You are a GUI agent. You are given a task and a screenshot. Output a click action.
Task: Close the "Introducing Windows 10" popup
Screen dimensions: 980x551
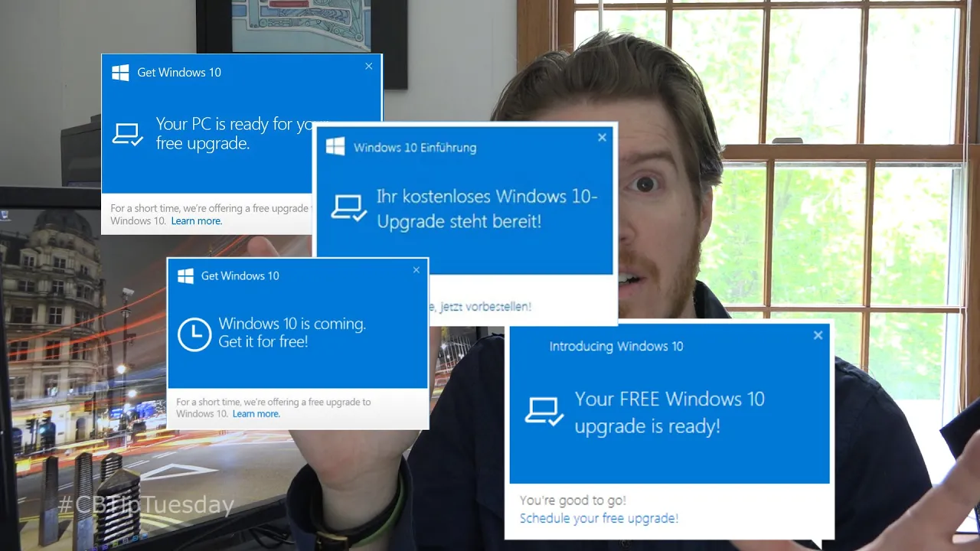point(818,335)
